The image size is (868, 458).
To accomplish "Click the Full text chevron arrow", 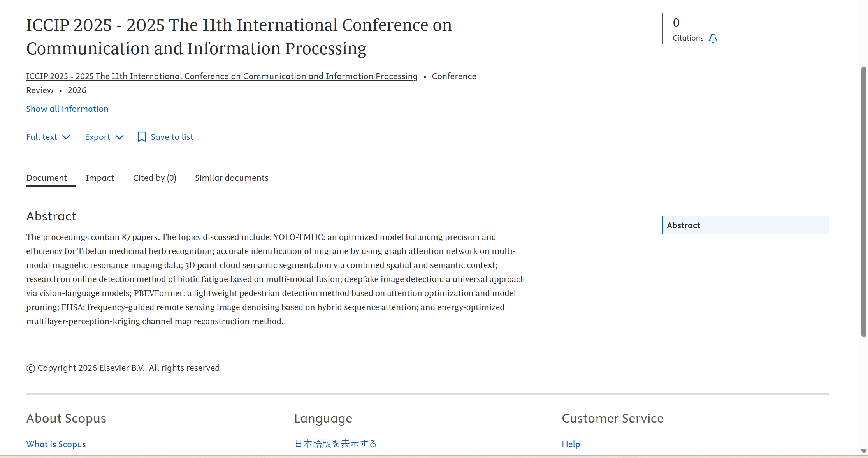I will 66,137.
